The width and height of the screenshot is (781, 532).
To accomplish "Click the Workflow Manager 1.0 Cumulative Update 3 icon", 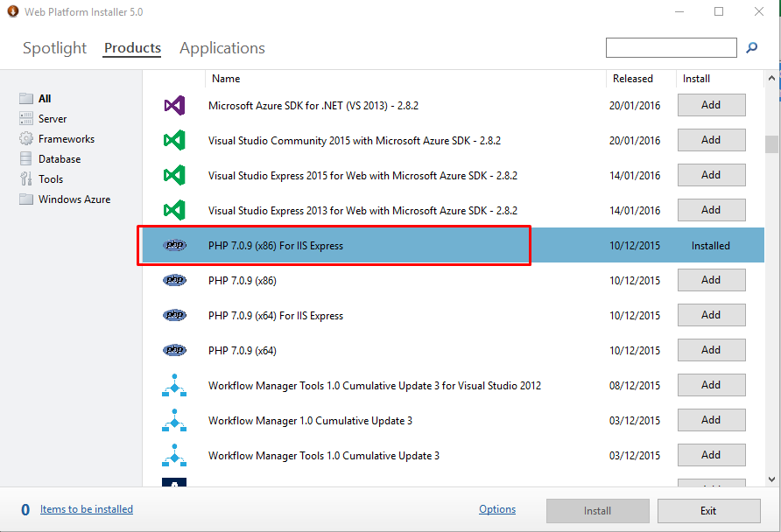I will (x=174, y=421).
